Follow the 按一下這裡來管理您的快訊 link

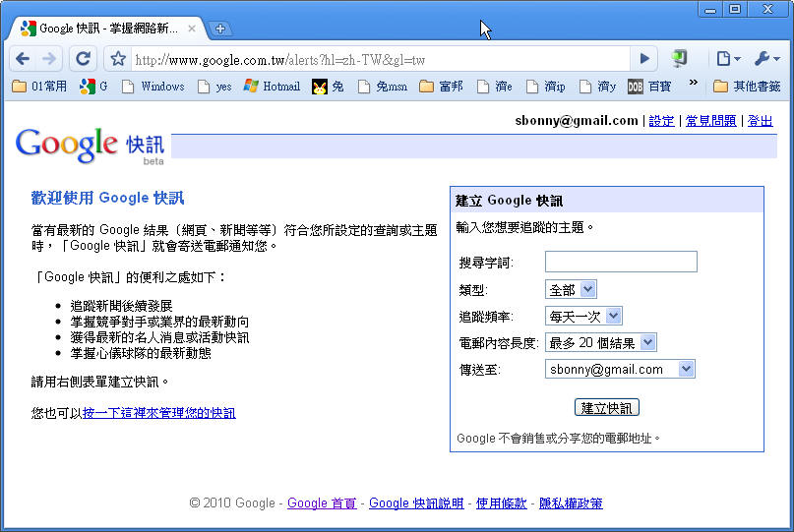158,413
